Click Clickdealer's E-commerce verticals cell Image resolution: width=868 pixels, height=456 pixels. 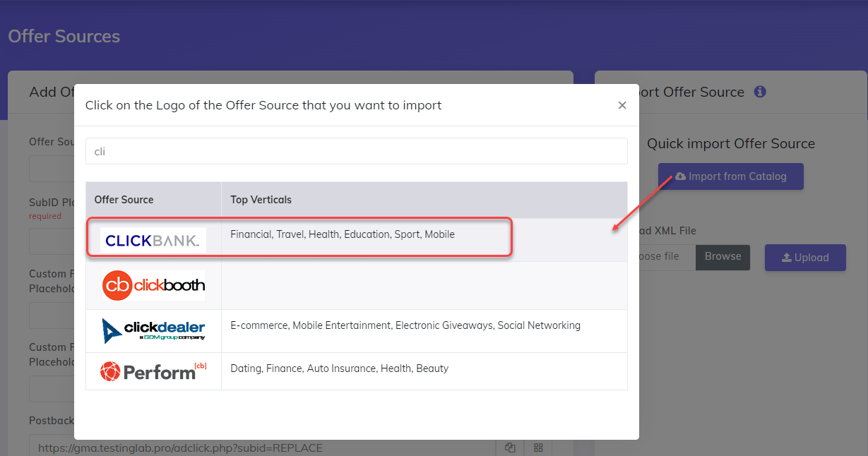(x=424, y=331)
